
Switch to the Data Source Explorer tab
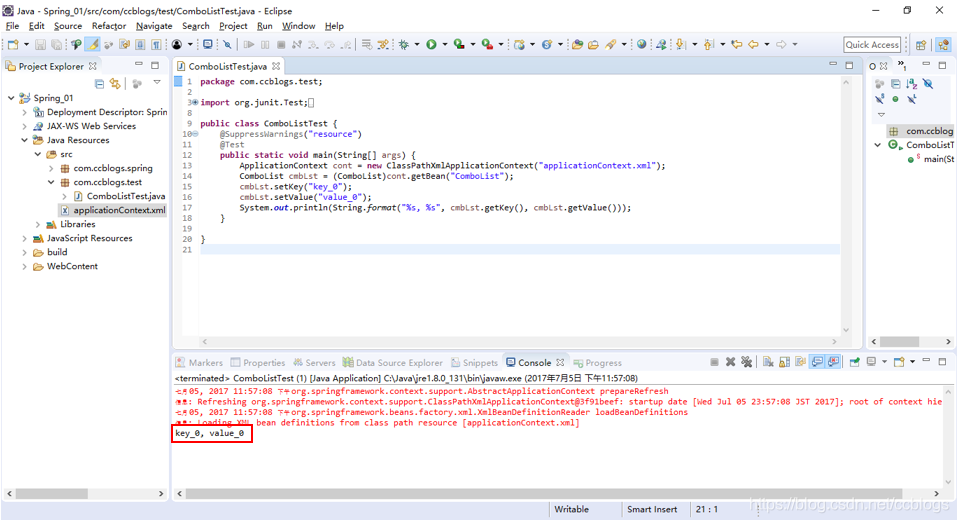point(393,363)
